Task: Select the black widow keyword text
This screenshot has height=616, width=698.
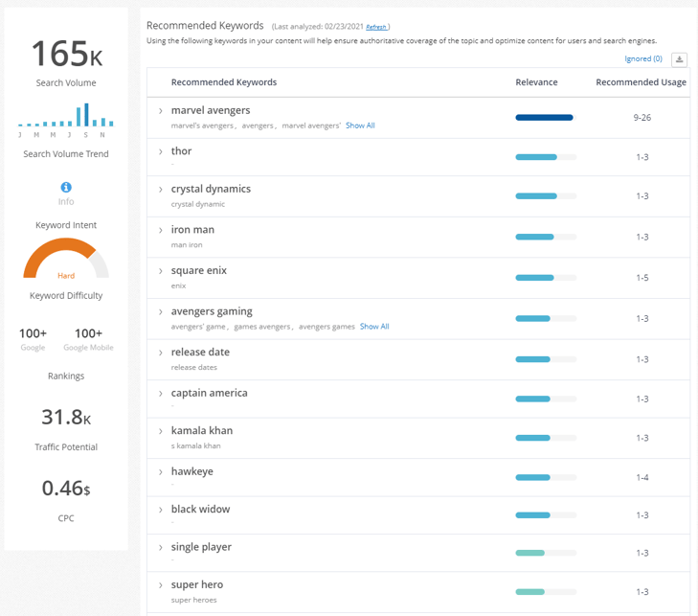Action: [200, 509]
